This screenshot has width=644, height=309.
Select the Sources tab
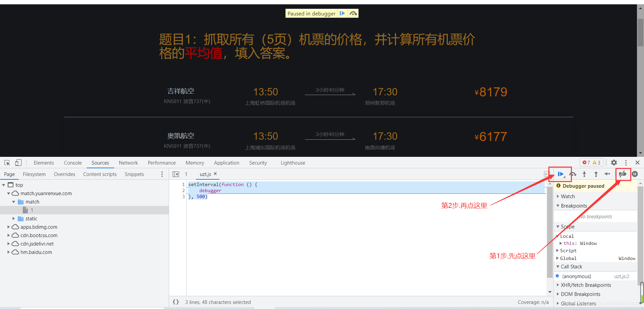[x=100, y=163]
